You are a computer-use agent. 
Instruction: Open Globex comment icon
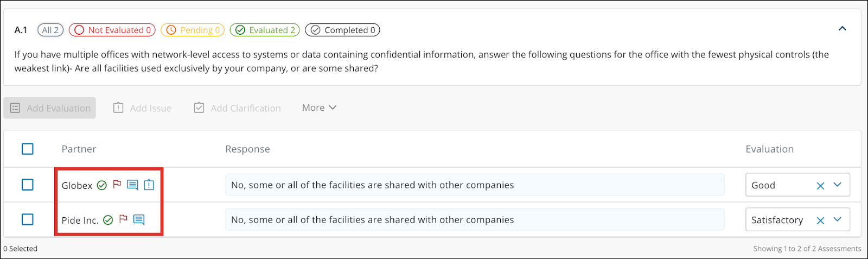(x=132, y=185)
